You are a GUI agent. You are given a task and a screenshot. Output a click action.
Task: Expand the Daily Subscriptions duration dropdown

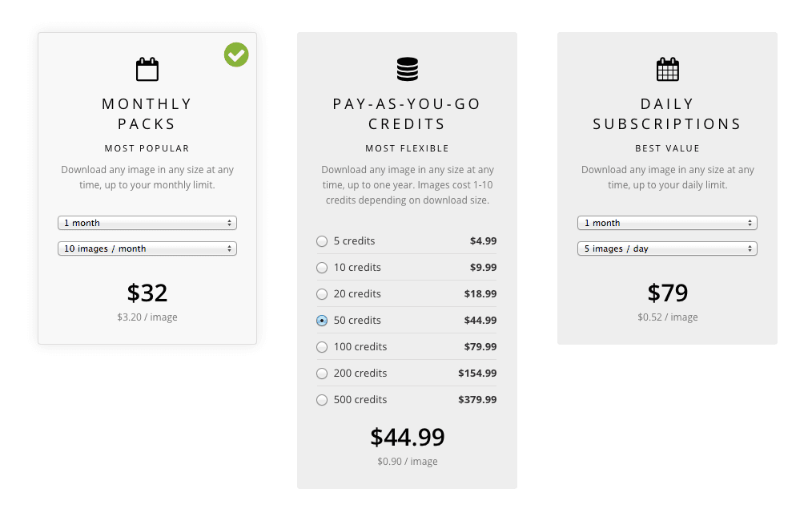[x=667, y=223]
